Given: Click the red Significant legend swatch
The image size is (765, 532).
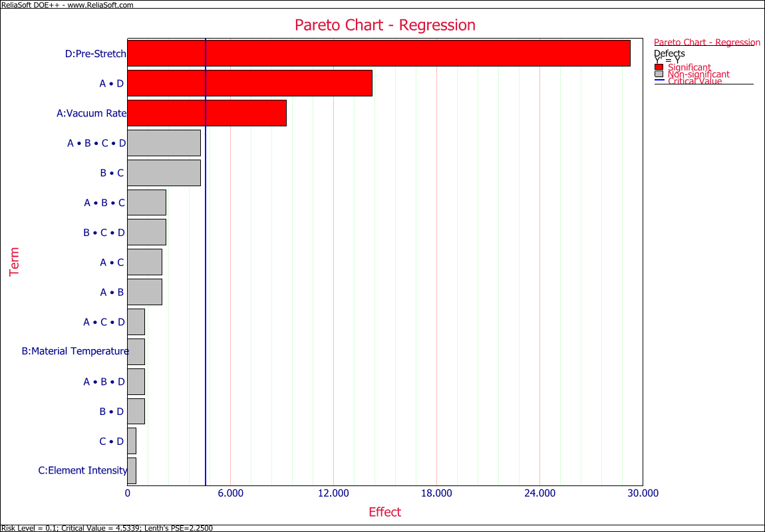Looking at the screenshot, I should coord(659,66).
